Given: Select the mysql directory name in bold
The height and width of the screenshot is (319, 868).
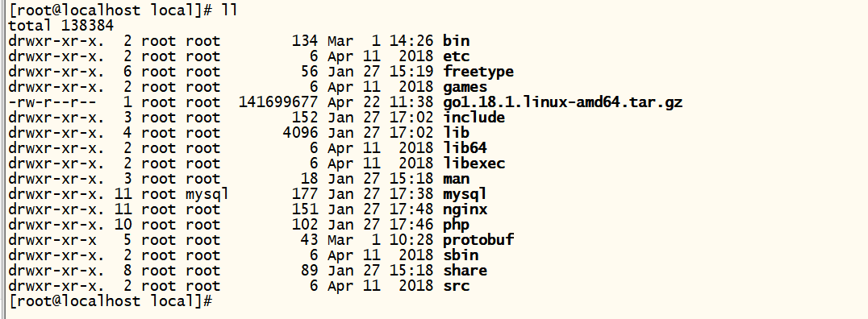Looking at the screenshot, I should 465,195.
